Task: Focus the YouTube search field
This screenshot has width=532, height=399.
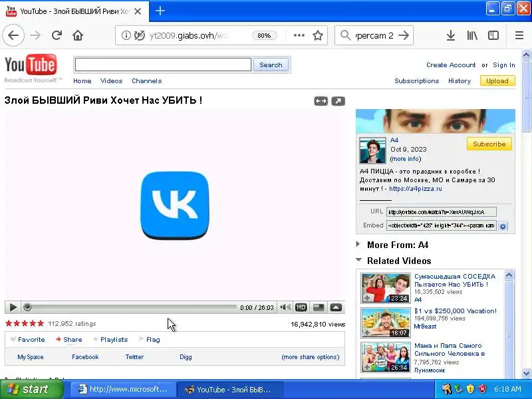Action: point(163,65)
